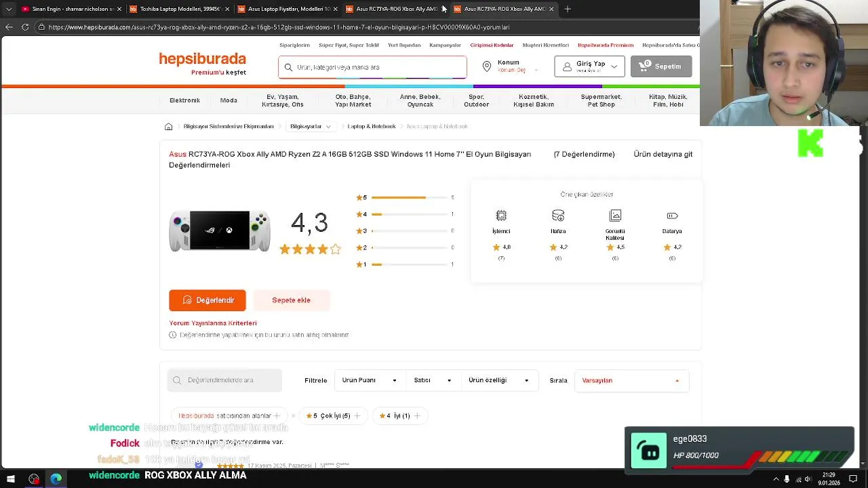Open the Varsayılan sort dropdown
Image resolution: width=868 pixels, height=488 pixels.
click(x=631, y=380)
